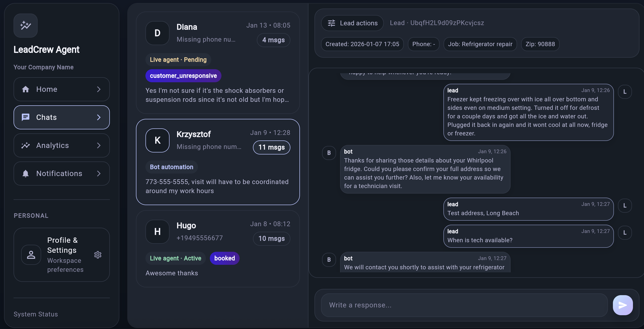Expand the Notifications section chevron
This screenshot has width=644, height=329.
(x=99, y=173)
